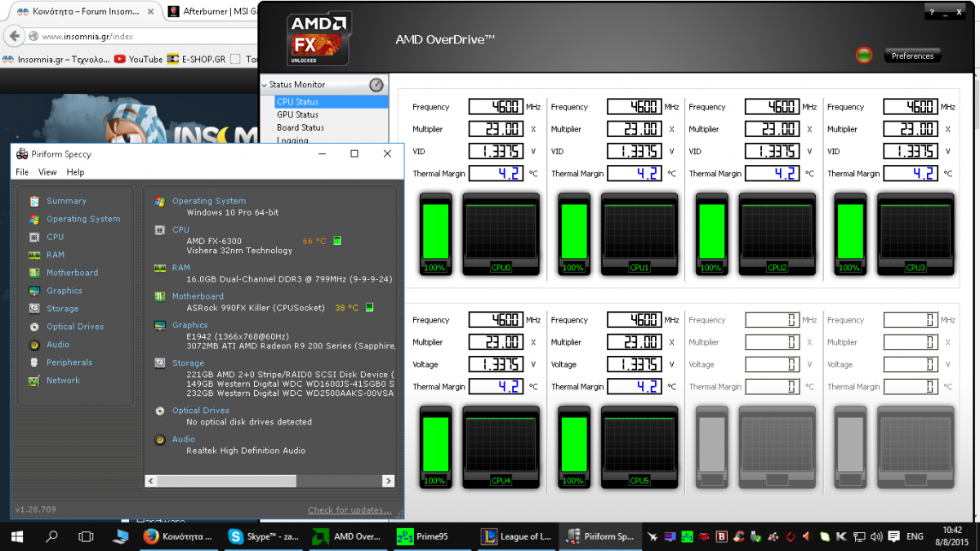Image resolution: width=980 pixels, height=551 pixels.
Task: Open Peripherals in Speccy sidebar
Action: (x=69, y=362)
